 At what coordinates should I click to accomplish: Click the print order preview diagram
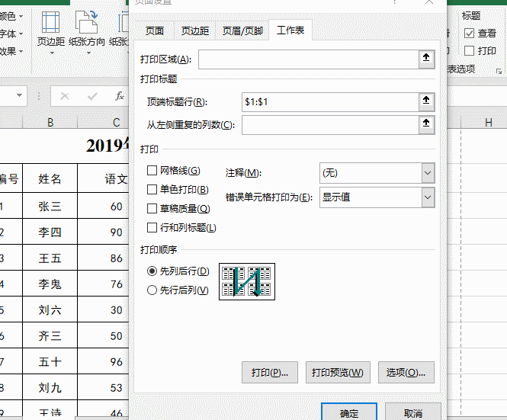click(247, 281)
